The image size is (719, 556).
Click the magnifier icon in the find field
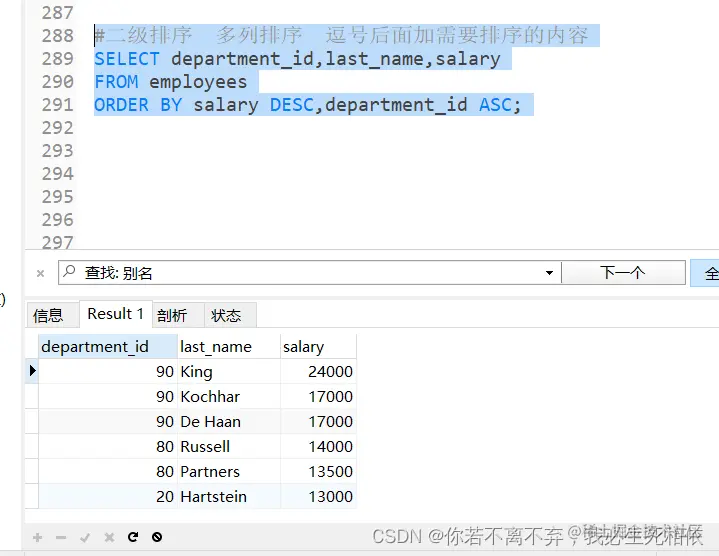(69, 271)
